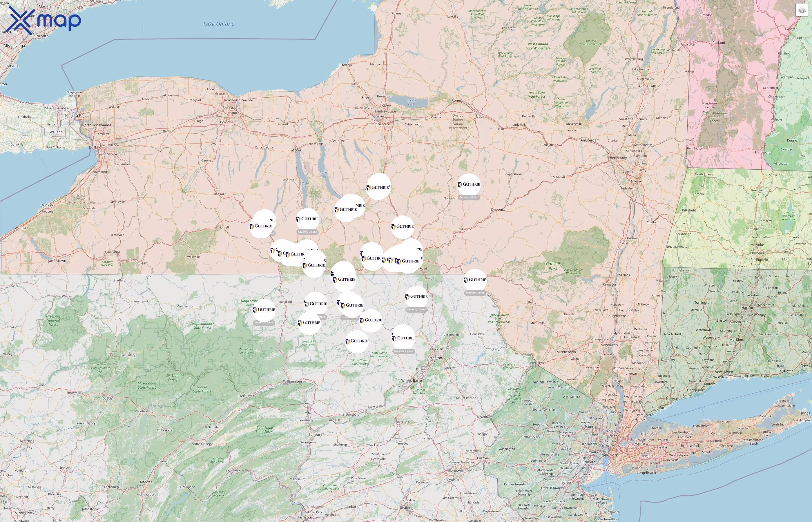
Task: Click the Saratoga Springs label
Action: 633,119
